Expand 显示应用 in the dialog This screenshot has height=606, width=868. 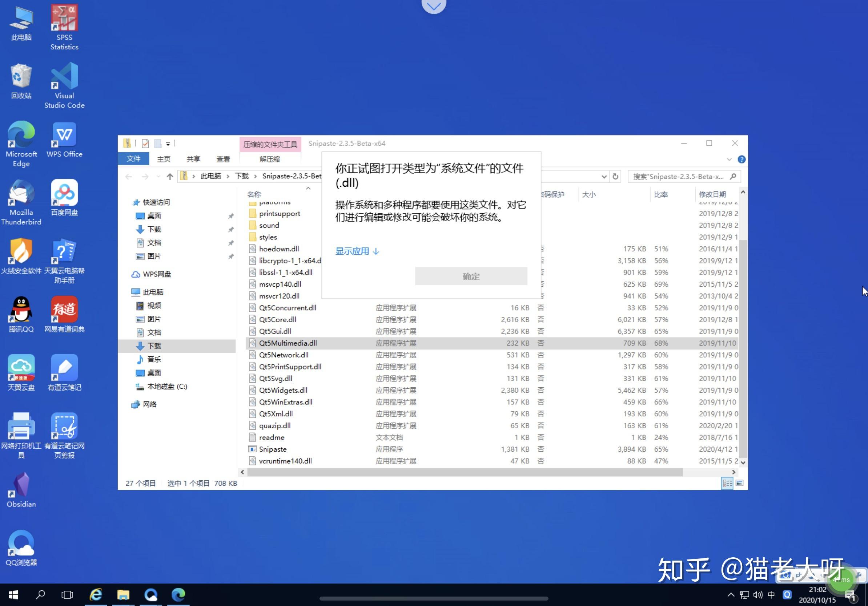[357, 251]
